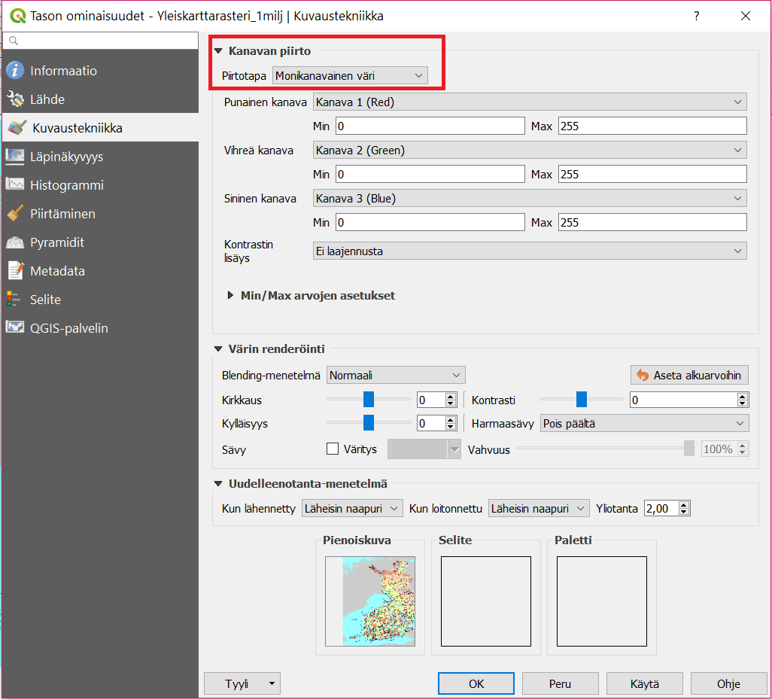Click the Punainen kanava Max field

(652, 126)
